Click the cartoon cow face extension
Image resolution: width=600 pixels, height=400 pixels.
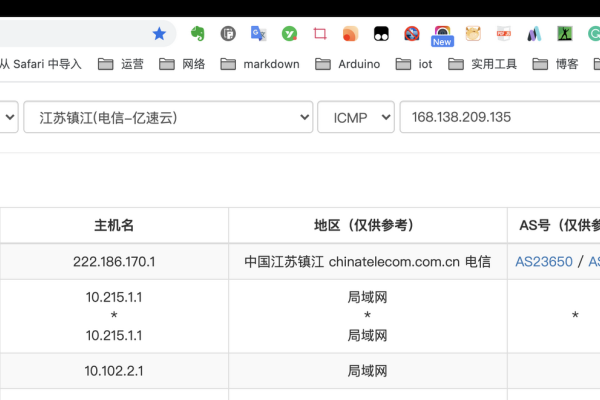tap(473, 34)
